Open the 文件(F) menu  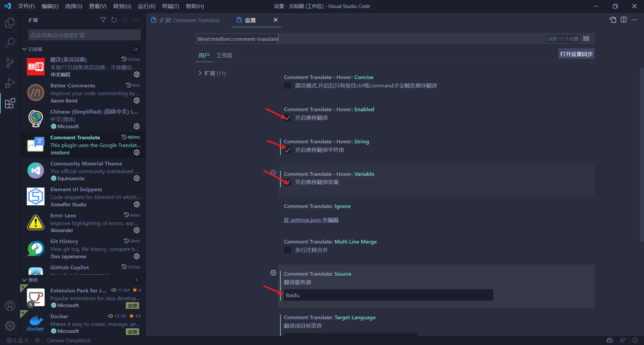(26, 6)
